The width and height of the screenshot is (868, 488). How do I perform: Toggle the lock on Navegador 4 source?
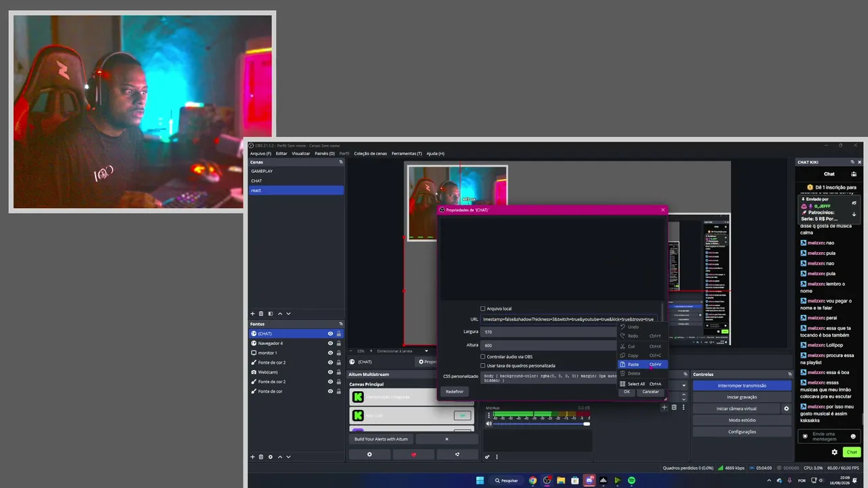pyautogui.click(x=339, y=343)
